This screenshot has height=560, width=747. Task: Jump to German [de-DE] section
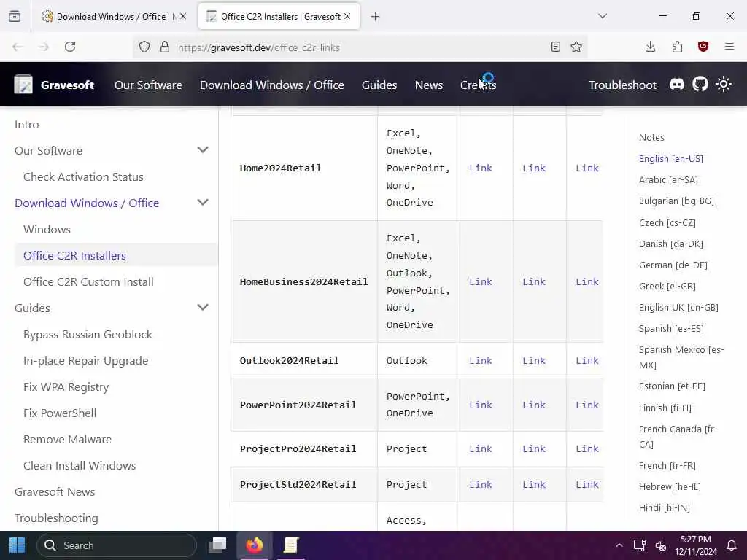pos(673,265)
